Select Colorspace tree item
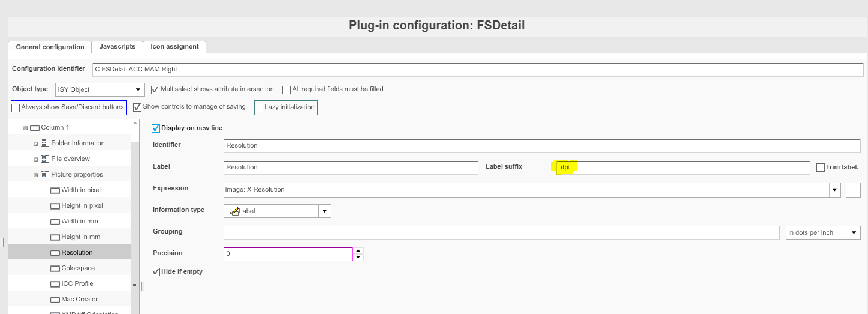Viewport: 868px width, 314px height. pyautogui.click(x=78, y=268)
